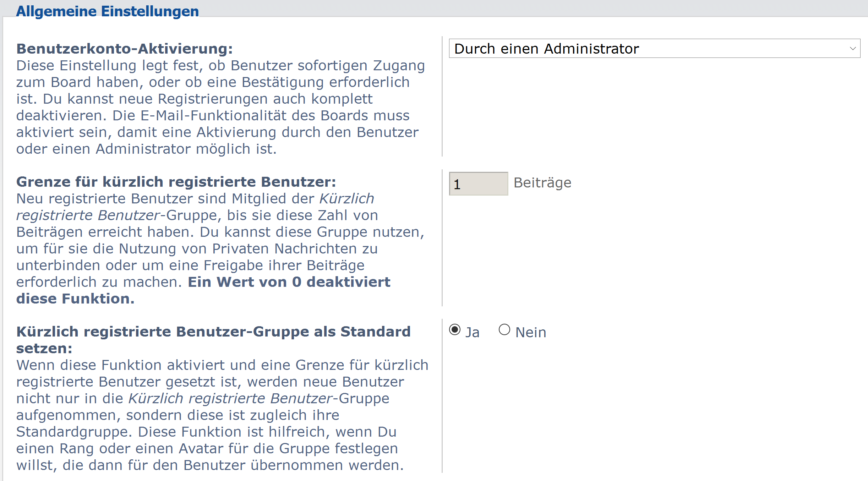The width and height of the screenshot is (868, 481).
Task: Focus the Beiträge number input field
Action: pos(478,184)
